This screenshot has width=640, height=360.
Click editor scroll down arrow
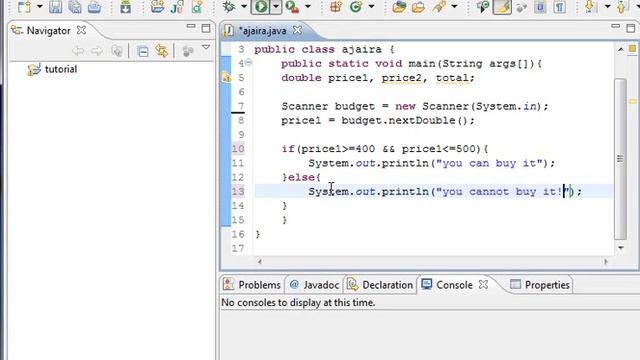point(620,248)
